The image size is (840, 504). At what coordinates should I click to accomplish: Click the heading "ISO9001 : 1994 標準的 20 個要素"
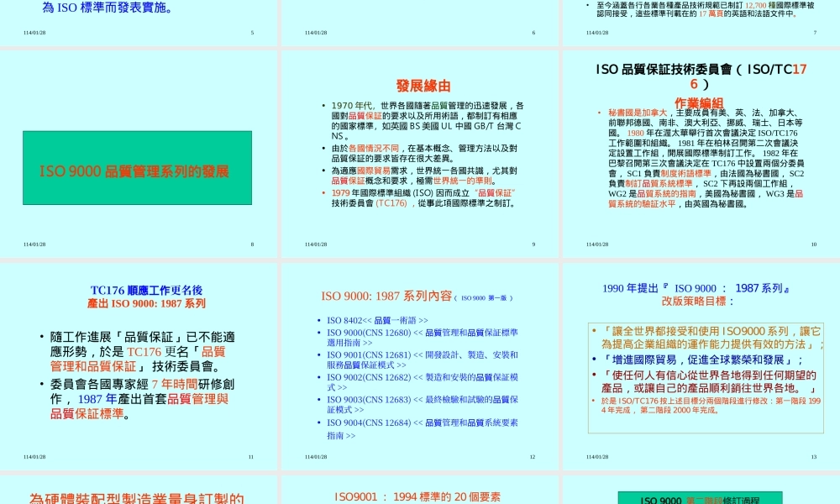[x=417, y=497]
